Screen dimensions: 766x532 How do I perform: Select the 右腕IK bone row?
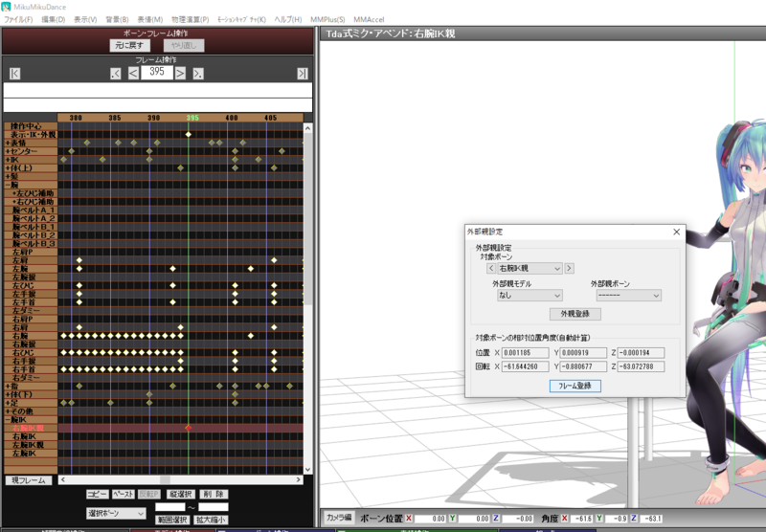[31, 437]
